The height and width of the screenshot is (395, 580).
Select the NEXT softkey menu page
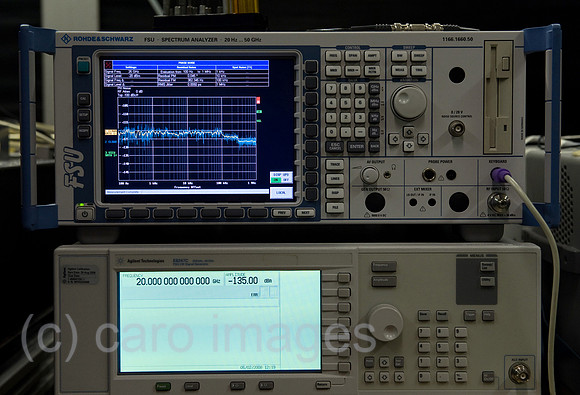[x=305, y=213]
